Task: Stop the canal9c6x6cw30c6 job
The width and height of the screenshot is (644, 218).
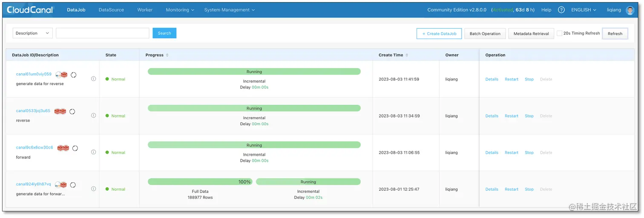Action: pos(529,152)
